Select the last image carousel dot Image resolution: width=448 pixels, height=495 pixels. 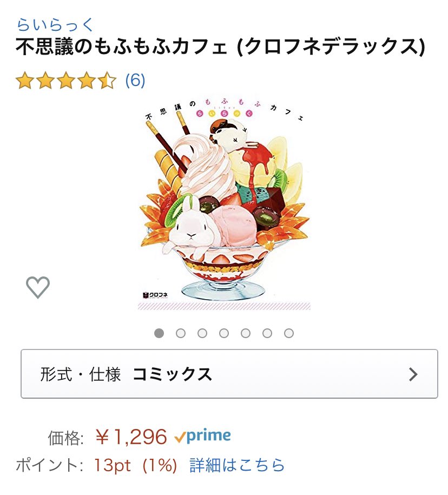pyautogui.click(x=289, y=333)
